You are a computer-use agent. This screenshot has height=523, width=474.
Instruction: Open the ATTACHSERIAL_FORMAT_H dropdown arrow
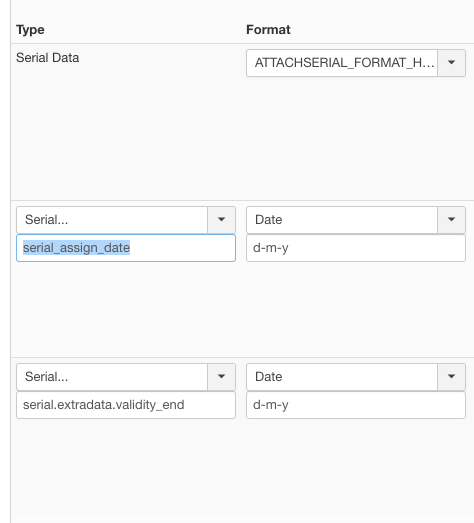[x=451, y=63]
